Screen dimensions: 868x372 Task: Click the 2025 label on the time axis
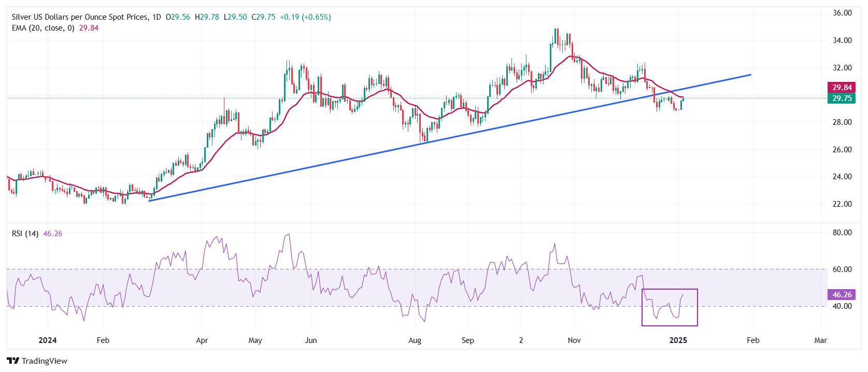coord(678,340)
